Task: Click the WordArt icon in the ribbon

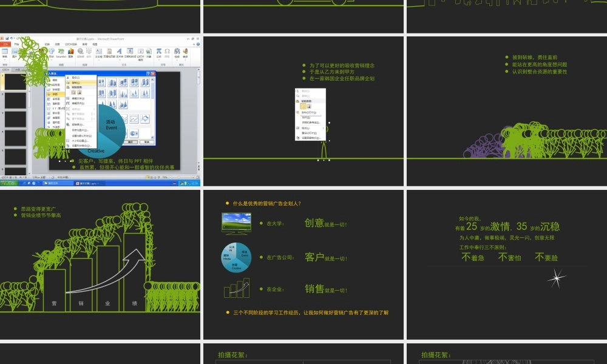Action: (x=120, y=52)
